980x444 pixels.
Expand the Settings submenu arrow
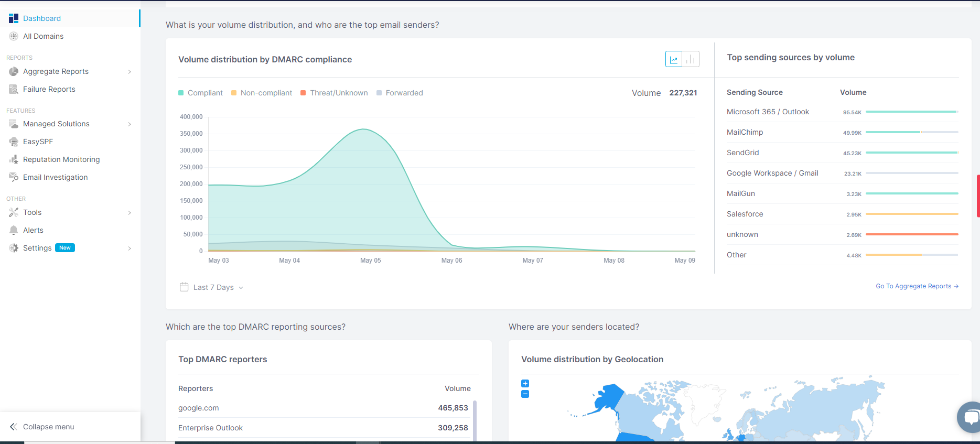[x=130, y=248]
